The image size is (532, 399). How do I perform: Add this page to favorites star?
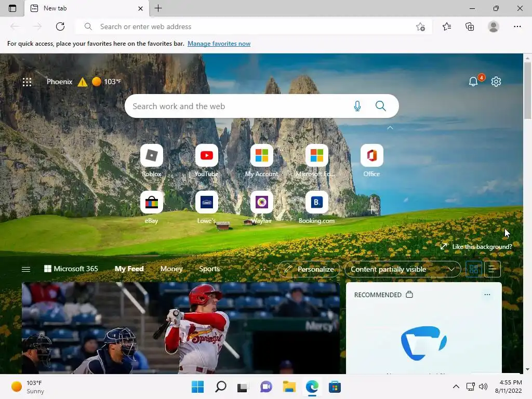click(x=420, y=26)
